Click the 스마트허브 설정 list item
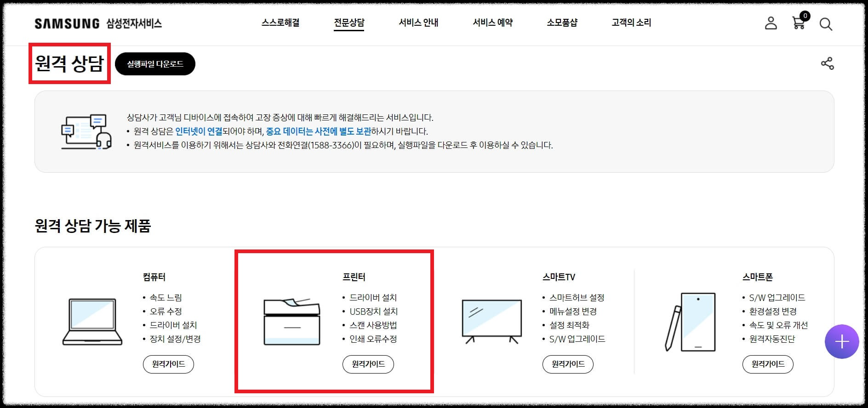 coord(577,298)
